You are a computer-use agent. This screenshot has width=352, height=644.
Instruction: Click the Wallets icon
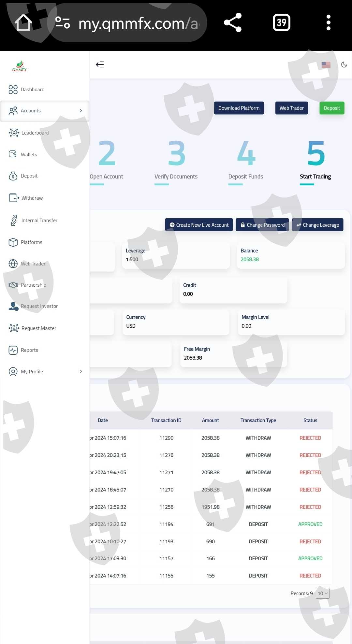click(x=13, y=154)
